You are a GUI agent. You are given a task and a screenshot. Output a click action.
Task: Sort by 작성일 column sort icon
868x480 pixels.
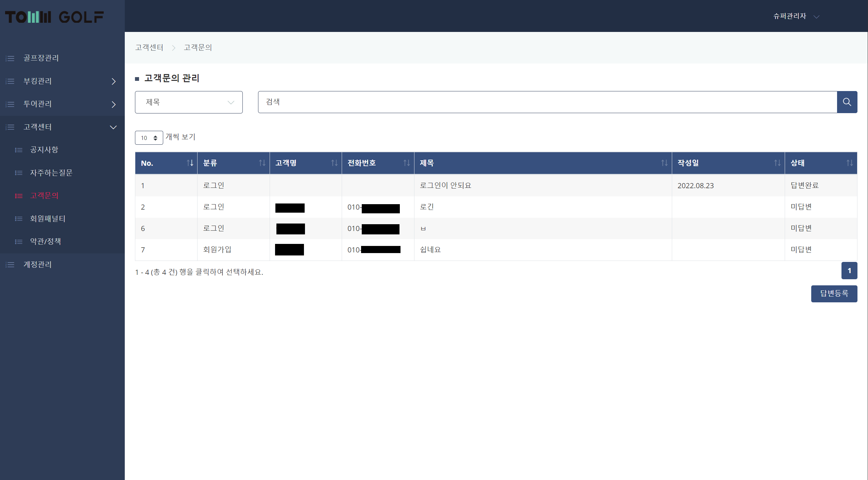coord(777,163)
